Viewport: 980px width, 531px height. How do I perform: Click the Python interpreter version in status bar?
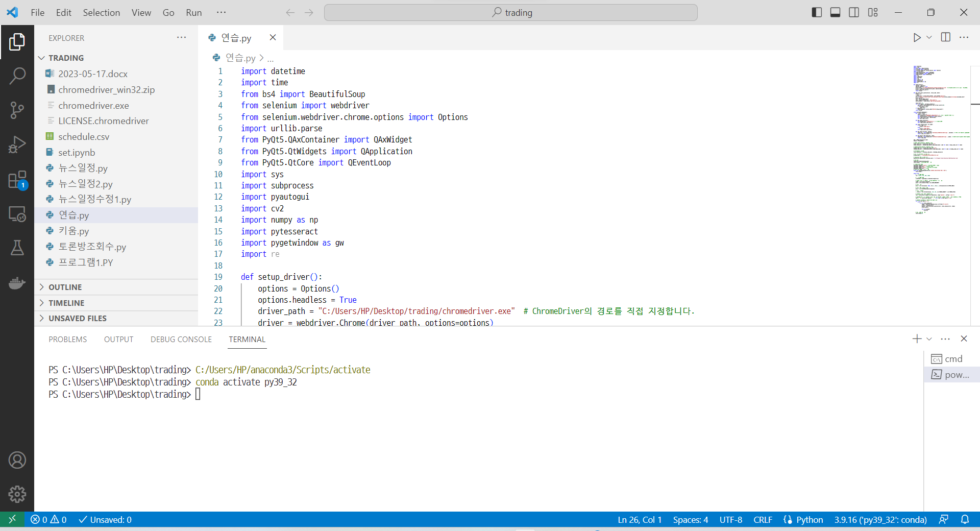(x=880, y=520)
